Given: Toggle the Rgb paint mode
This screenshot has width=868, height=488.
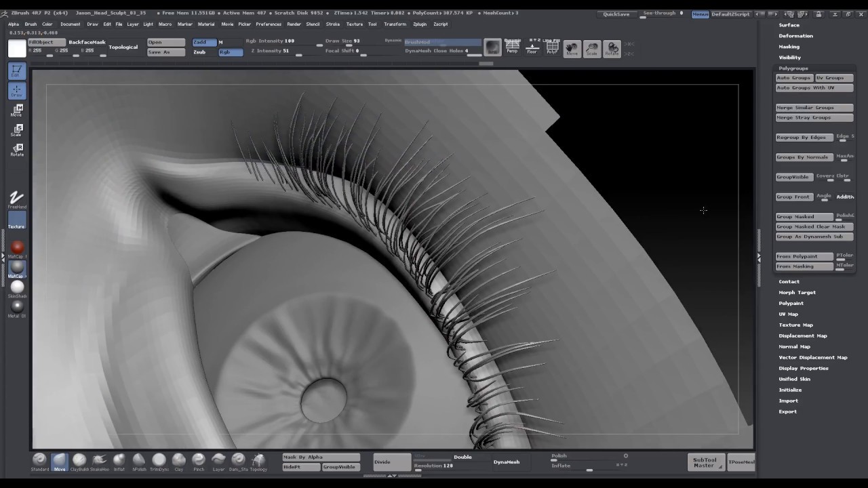Looking at the screenshot, I should (231, 52).
